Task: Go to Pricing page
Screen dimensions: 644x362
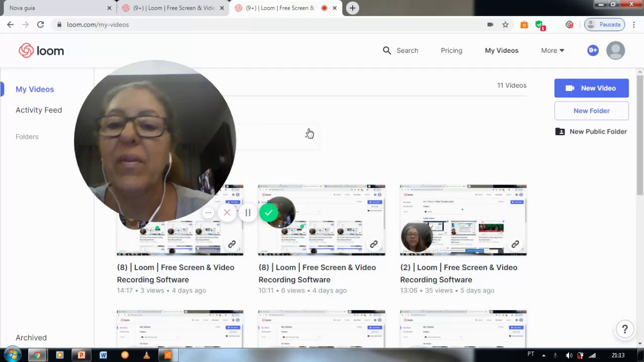Action: tap(451, 50)
